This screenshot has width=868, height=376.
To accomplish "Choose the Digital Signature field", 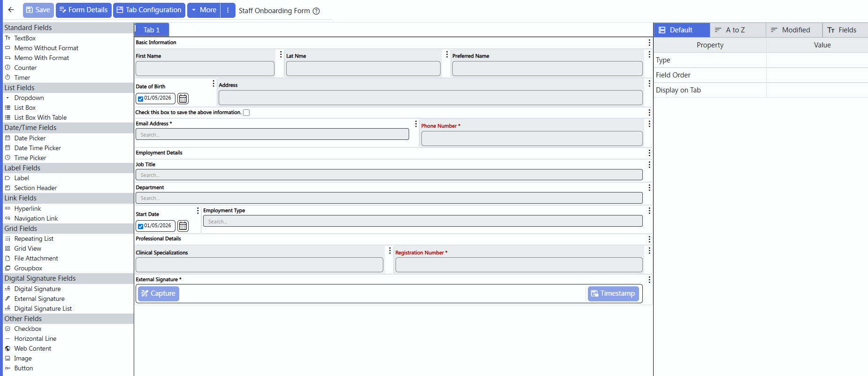I will pos(38,289).
